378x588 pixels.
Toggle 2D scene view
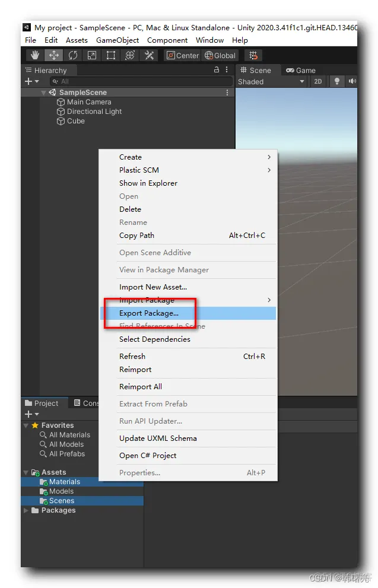(x=318, y=81)
